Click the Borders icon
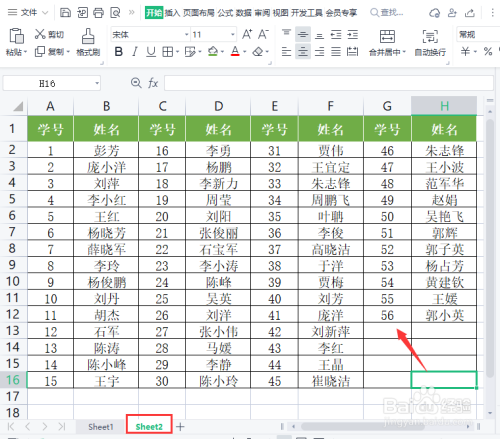The height and width of the screenshot is (439, 500). [x=167, y=52]
